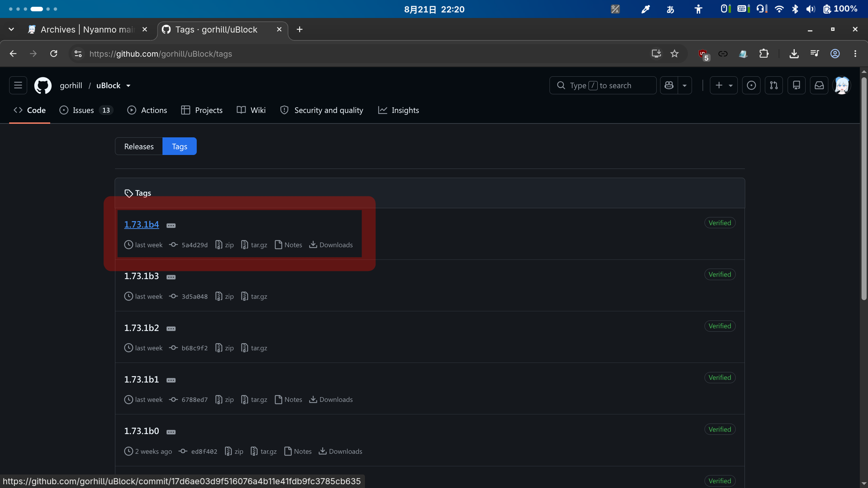Open commit 5a4d29d

click(189, 245)
